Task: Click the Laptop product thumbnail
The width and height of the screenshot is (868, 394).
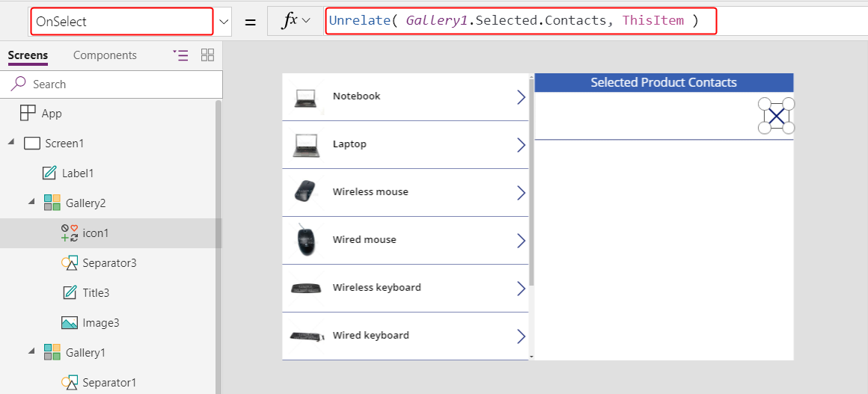Action: [x=306, y=145]
